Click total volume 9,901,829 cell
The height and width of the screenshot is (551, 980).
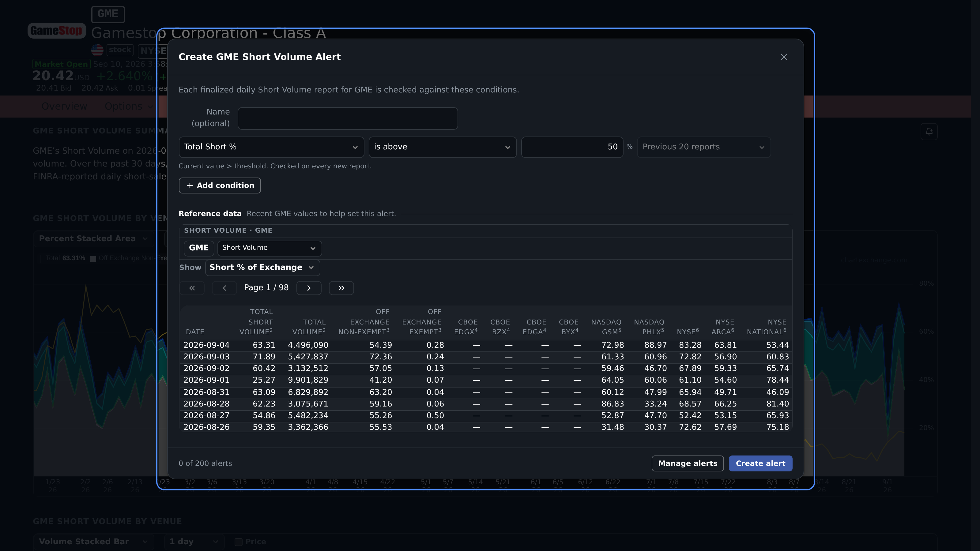[x=308, y=380]
